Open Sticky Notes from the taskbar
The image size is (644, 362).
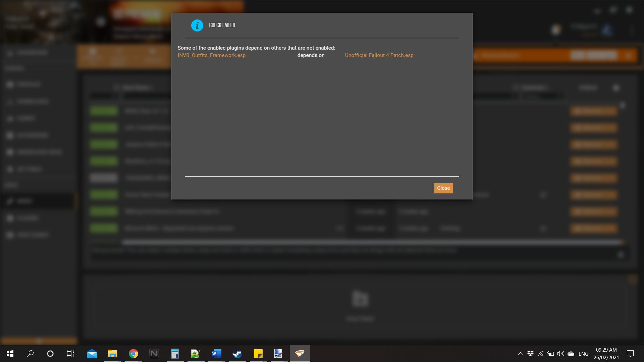click(258, 354)
